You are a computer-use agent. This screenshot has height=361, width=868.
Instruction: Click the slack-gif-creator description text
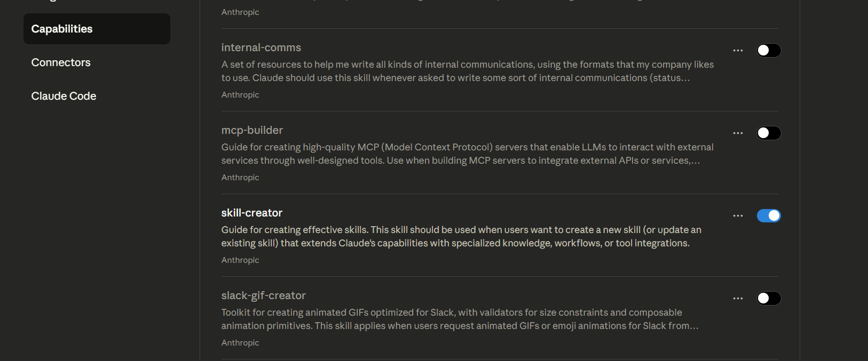459,319
